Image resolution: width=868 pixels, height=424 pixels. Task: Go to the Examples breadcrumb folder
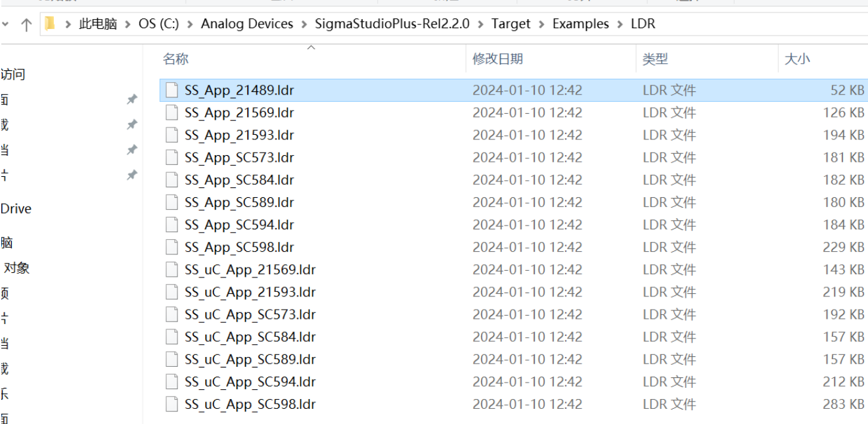coord(581,24)
